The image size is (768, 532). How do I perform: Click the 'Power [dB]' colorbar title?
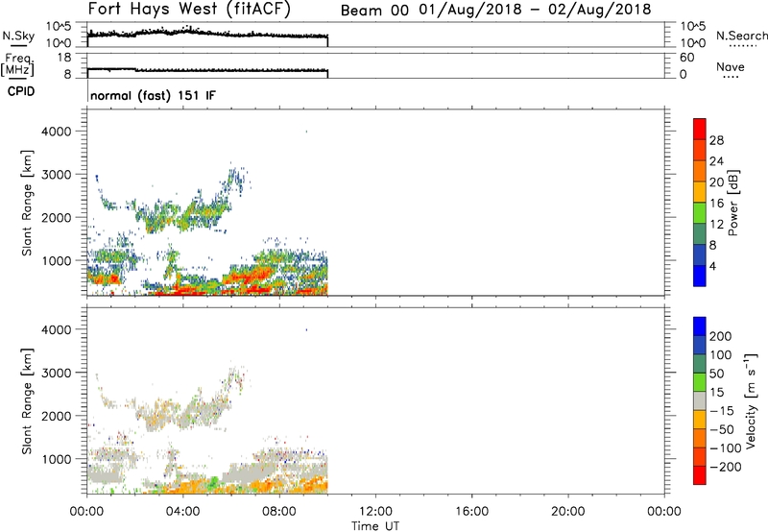(732, 203)
